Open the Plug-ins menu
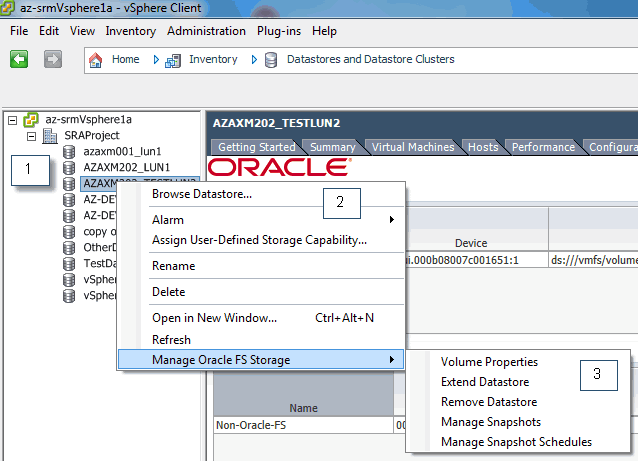Viewport: 638px width, 461px height. 279,31
